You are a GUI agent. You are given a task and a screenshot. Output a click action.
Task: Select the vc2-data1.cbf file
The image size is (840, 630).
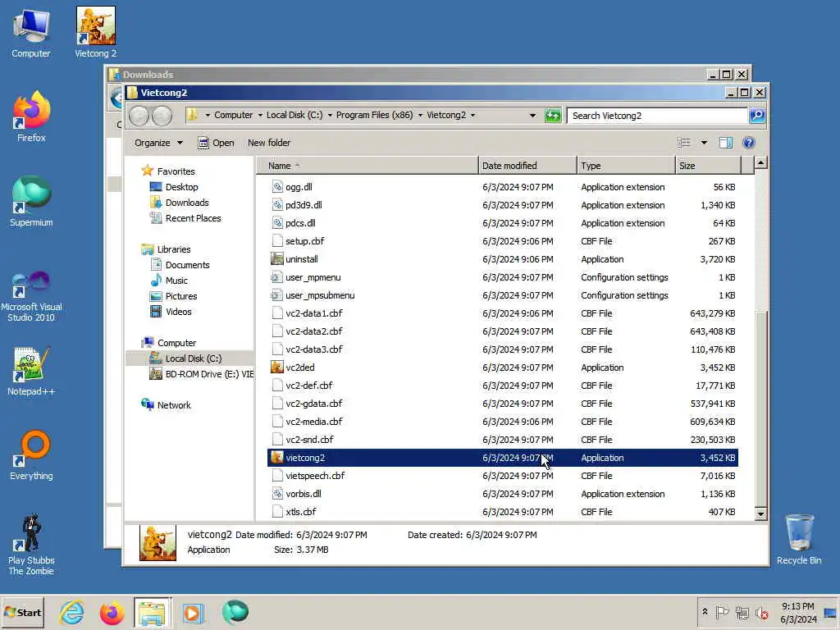tap(503, 313)
